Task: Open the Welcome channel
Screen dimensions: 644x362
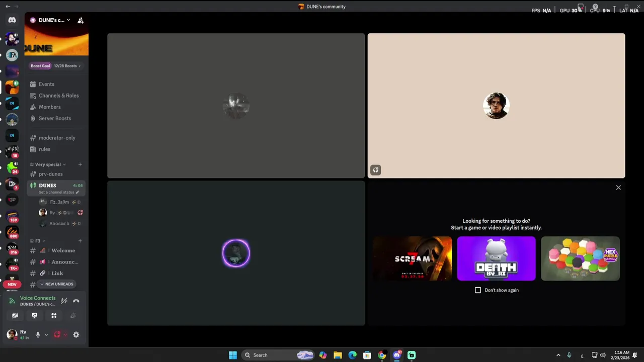Action: [56, 250]
